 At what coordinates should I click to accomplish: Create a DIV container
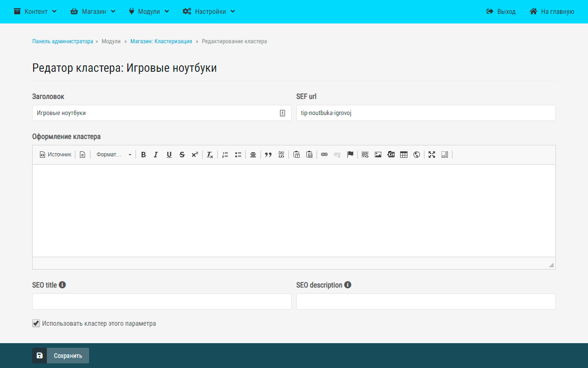(x=281, y=155)
